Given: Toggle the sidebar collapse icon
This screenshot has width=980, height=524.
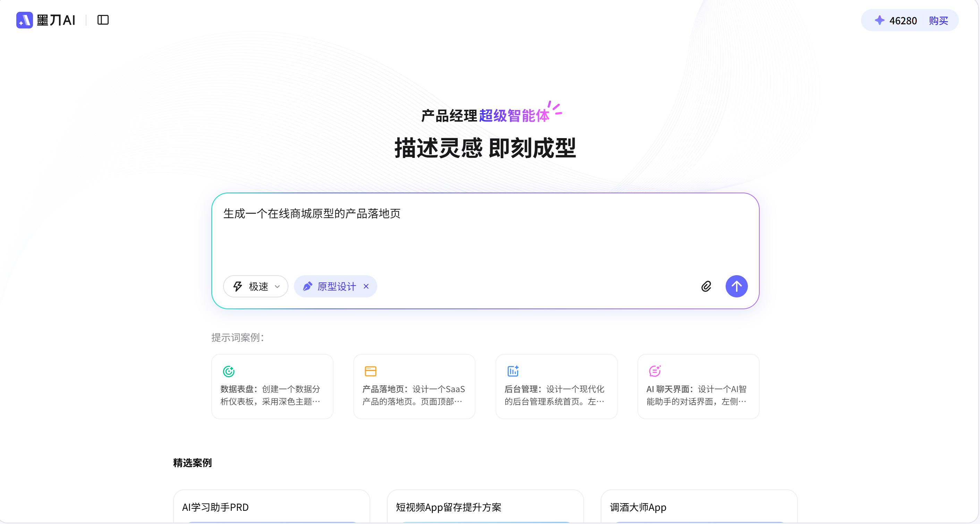Looking at the screenshot, I should [x=102, y=20].
